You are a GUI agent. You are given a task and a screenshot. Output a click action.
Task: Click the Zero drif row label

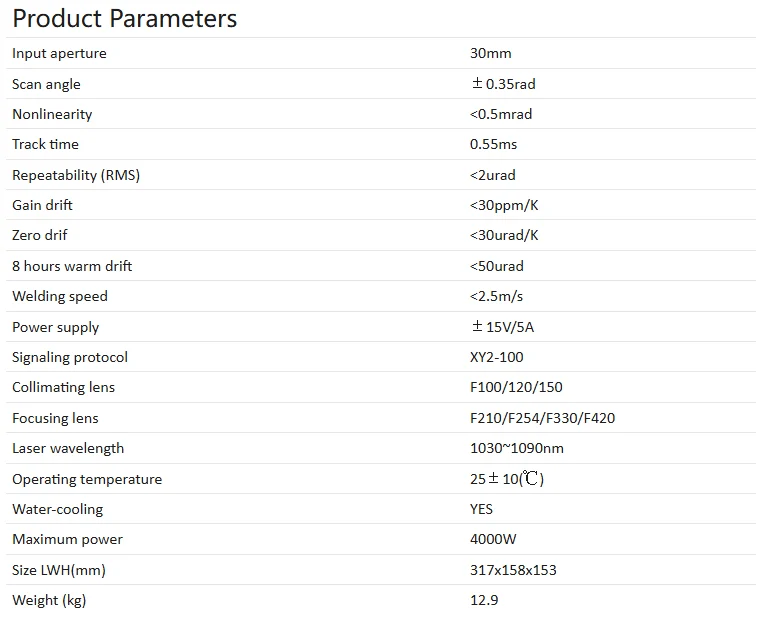[x=40, y=235]
